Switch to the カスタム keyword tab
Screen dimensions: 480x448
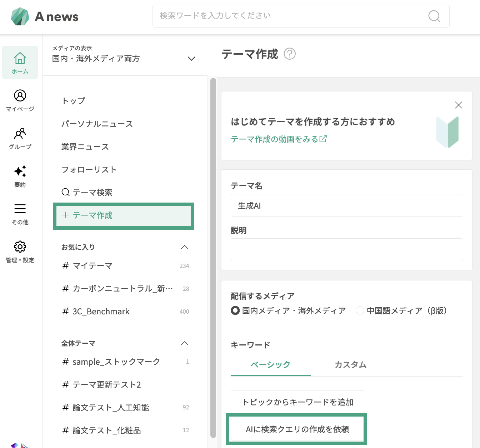[x=350, y=365]
